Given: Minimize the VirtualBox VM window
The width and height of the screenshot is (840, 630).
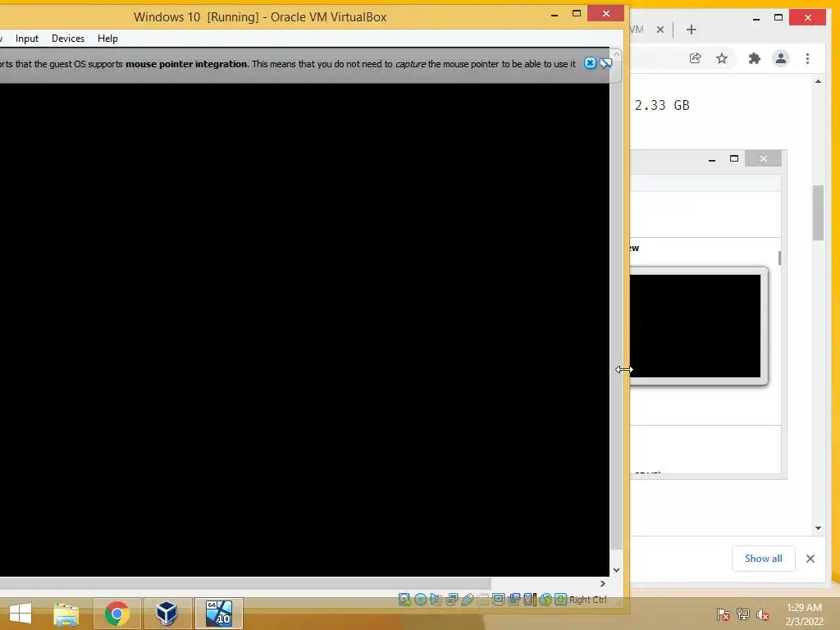Looking at the screenshot, I should [555, 15].
